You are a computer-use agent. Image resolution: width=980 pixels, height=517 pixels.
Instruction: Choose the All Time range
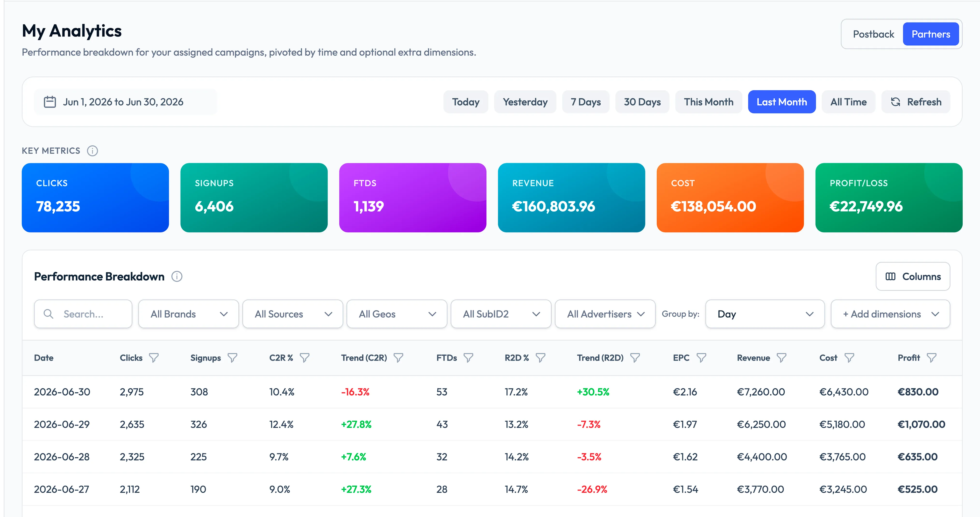click(848, 102)
